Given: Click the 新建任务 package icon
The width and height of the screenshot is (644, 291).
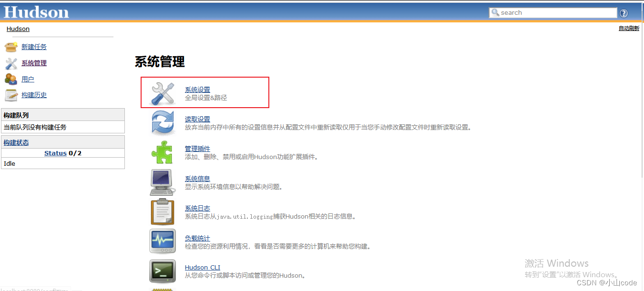Looking at the screenshot, I should 11,47.
